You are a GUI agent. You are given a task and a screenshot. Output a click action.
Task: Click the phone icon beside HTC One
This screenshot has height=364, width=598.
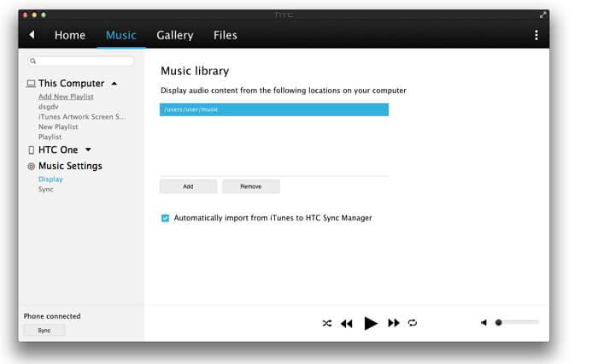coord(32,150)
